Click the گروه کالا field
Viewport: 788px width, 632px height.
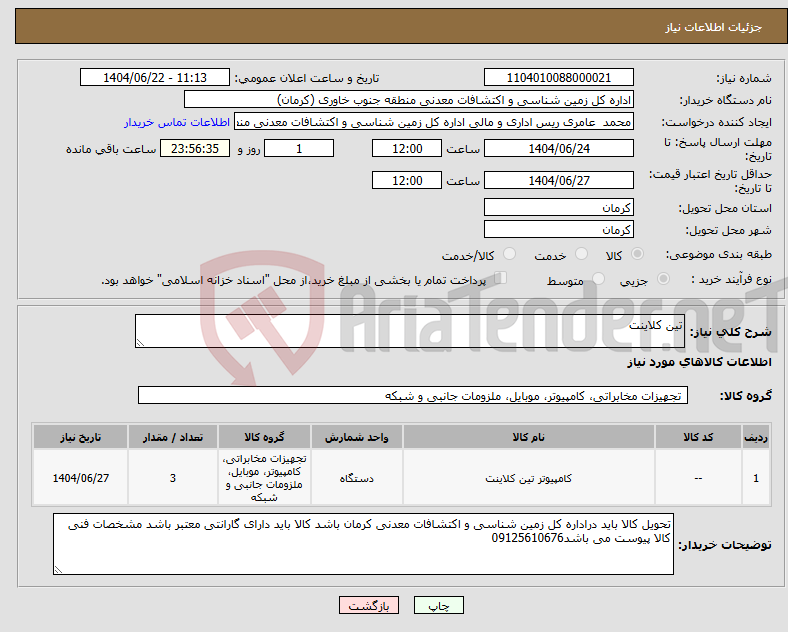413,395
